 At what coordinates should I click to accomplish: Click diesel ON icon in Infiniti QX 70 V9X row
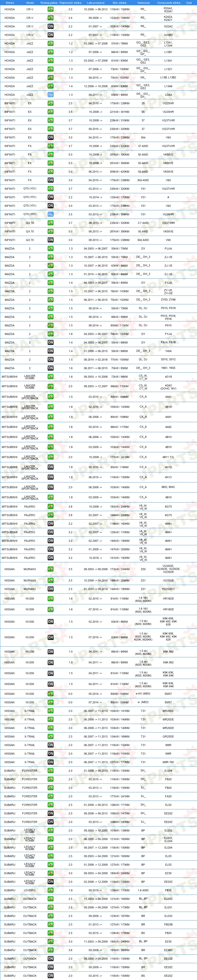[50, 240]
